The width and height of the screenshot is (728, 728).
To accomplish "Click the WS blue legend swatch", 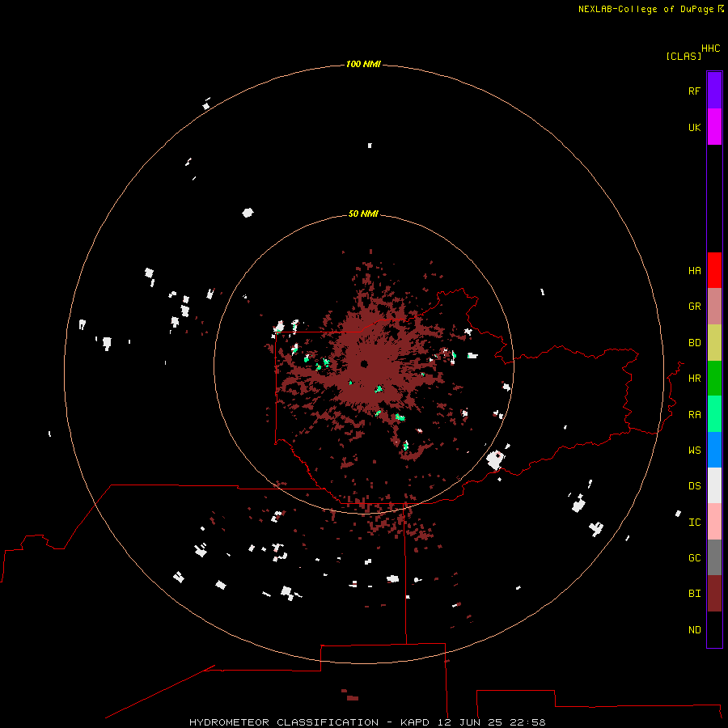I will pos(714,450).
